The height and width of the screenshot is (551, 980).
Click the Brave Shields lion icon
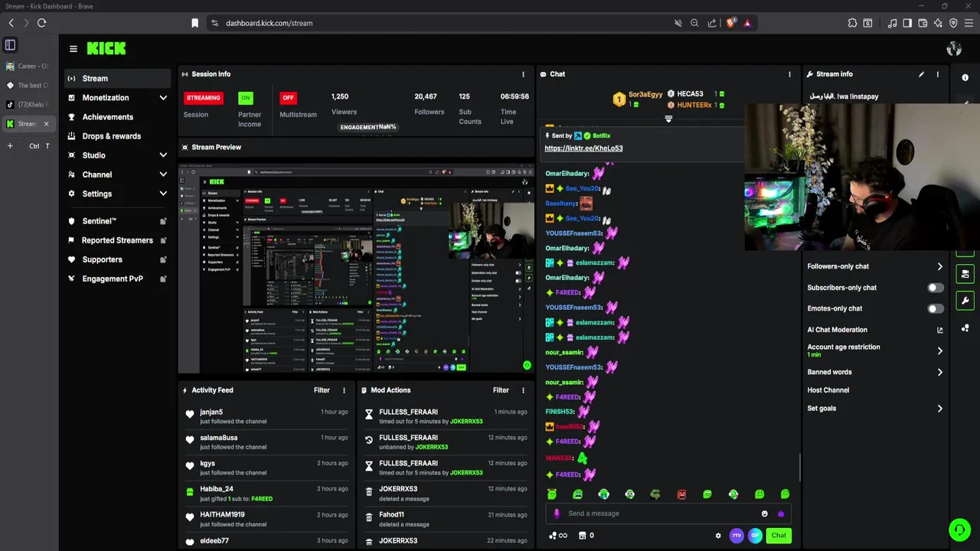(730, 23)
